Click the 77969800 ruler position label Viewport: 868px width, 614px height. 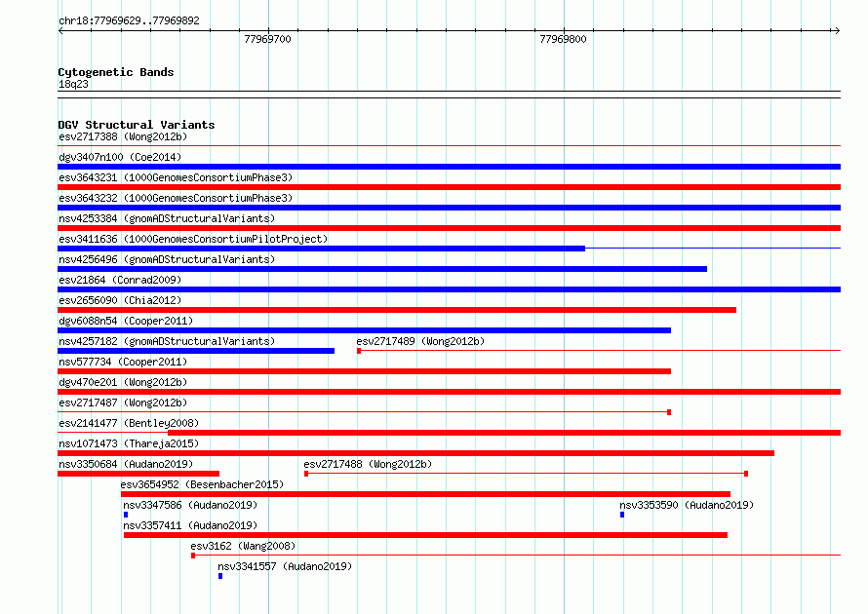coord(563,39)
